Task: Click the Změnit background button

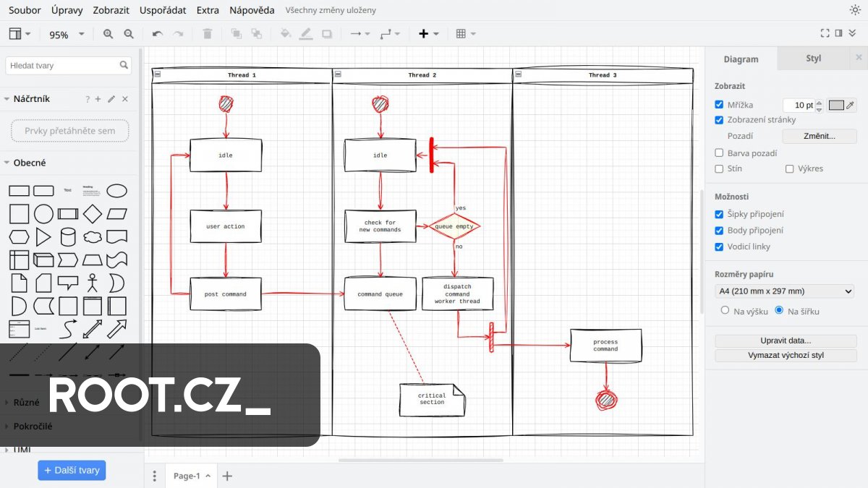Action: pyautogui.click(x=820, y=136)
